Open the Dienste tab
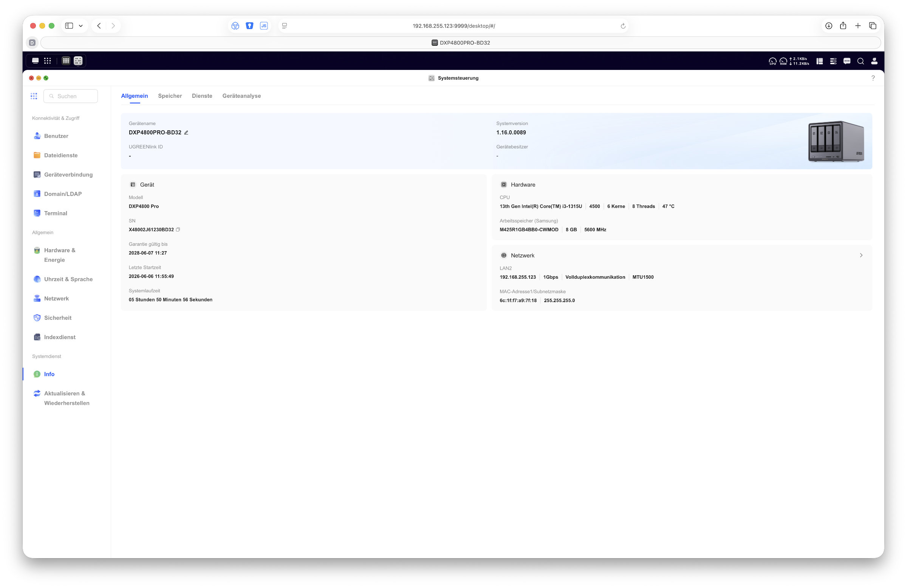The width and height of the screenshot is (907, 588). [x=202, y=96]
